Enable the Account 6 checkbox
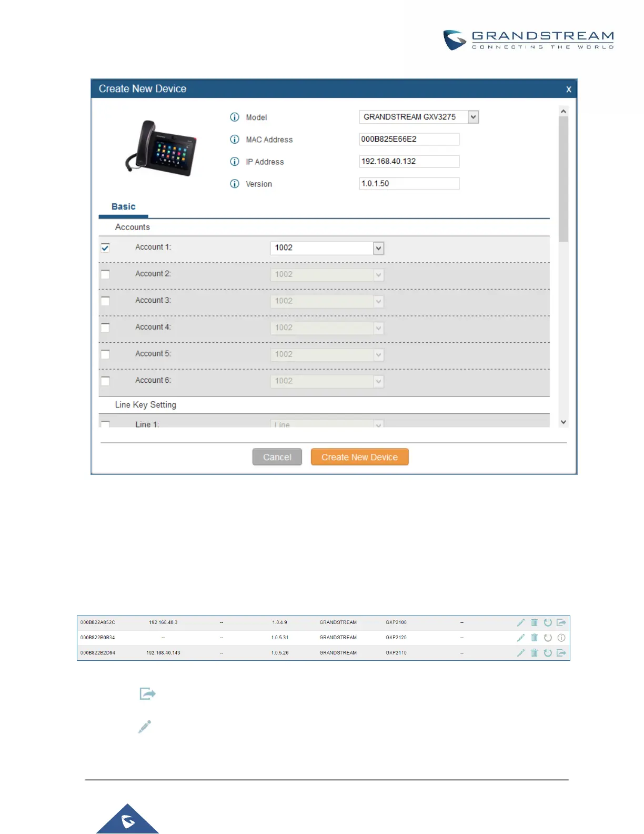 pos(105,381)
